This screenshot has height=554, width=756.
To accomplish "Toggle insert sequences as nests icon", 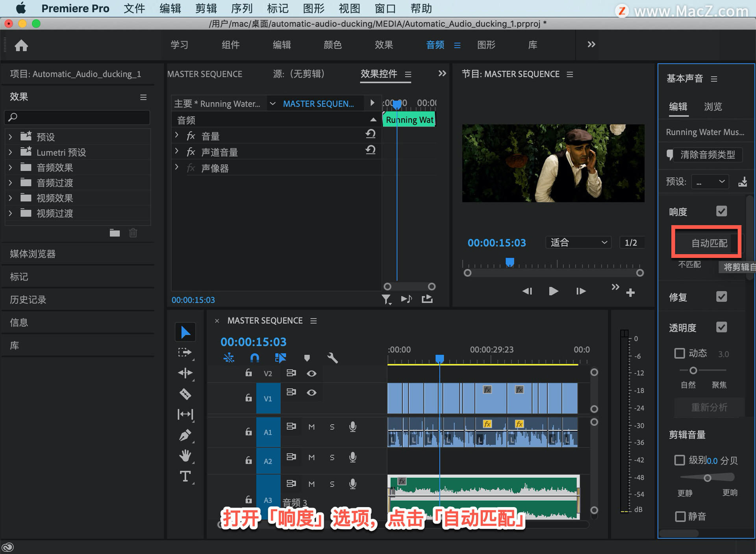I will pos(229,358).
